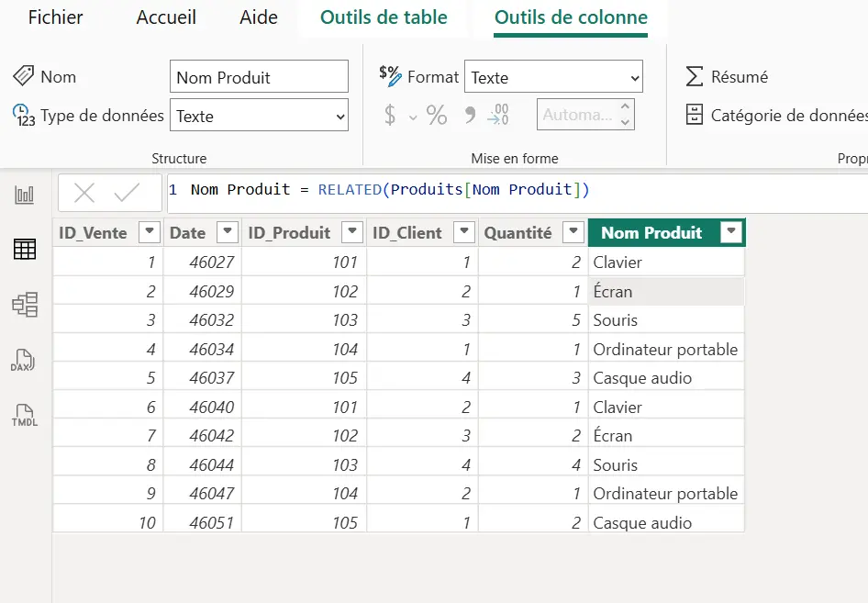The image size is (868, 603).
Task: Open the Fichier menu
Action: pyautogui.click(x=55, y=17)
